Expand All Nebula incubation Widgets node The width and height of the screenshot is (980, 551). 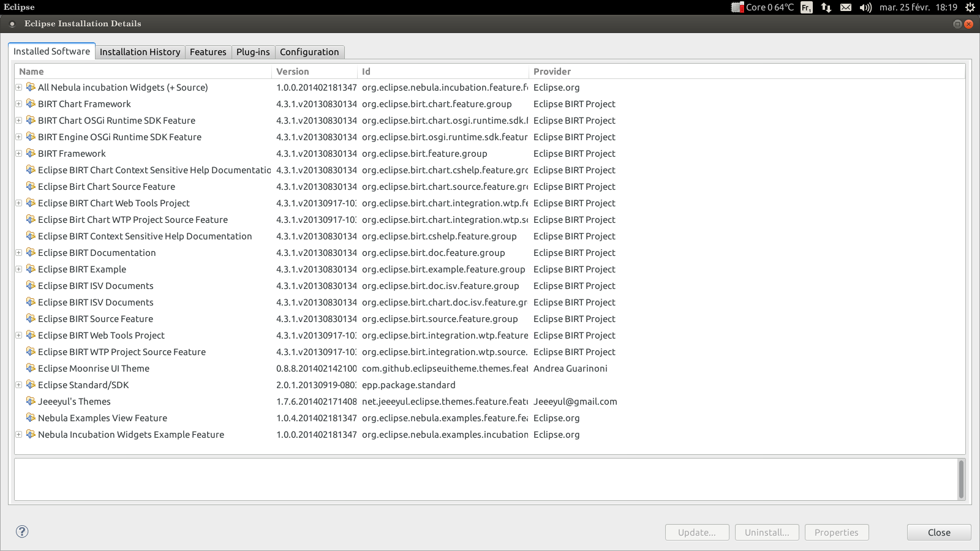[x=19, y=88]
